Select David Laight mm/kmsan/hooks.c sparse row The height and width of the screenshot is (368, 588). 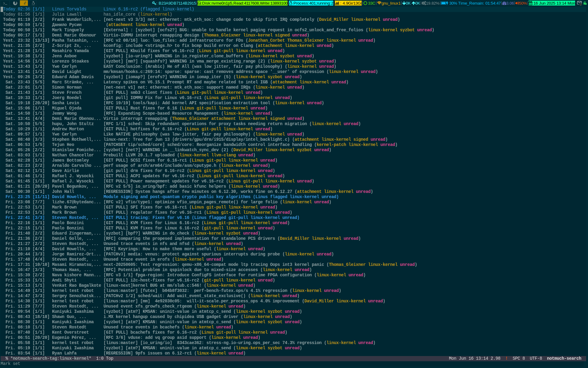(294, 71)
